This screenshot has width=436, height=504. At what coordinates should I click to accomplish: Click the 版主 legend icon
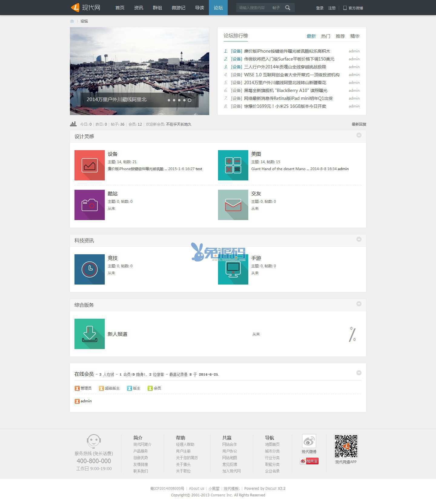[x=130, y=388]
